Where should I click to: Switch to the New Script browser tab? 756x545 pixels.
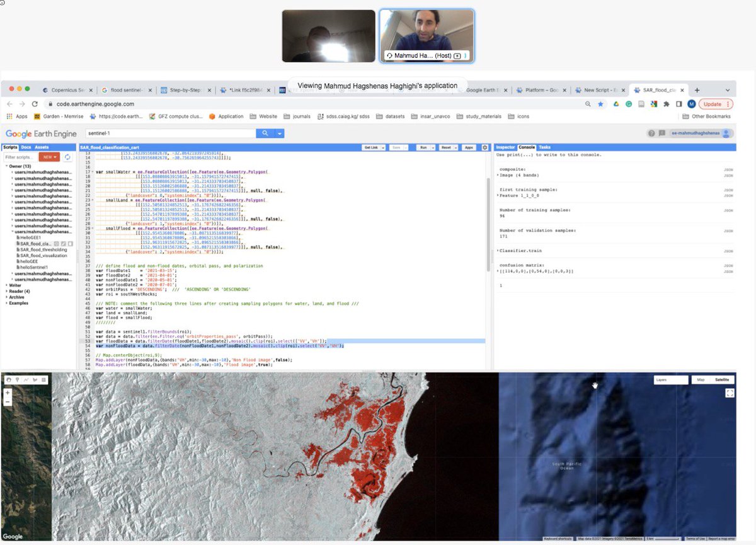(x=597, y=90)
